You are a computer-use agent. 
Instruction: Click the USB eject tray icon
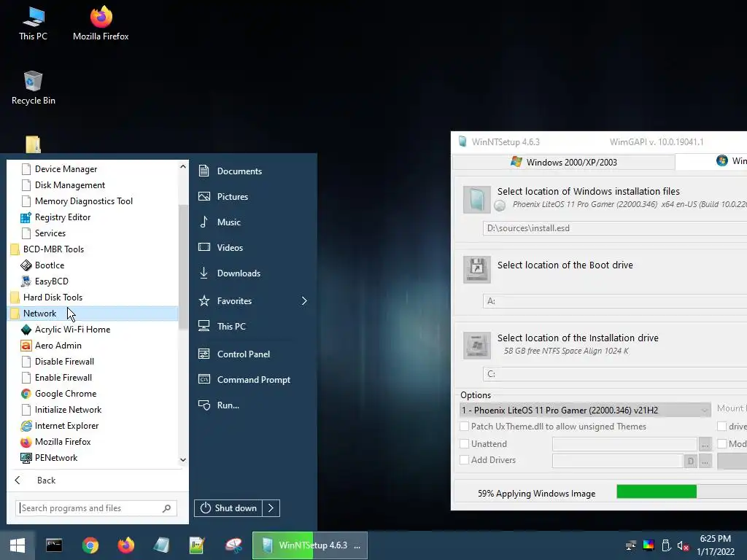666,545
